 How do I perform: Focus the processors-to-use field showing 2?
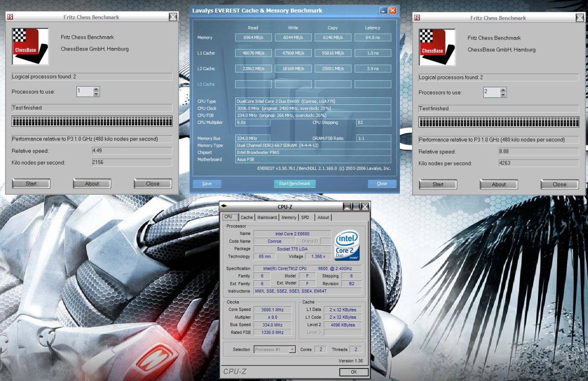tap(491, 93)
